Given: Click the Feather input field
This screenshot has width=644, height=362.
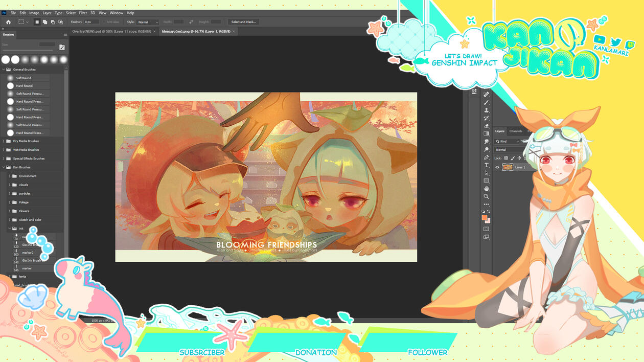Looking at the screenshot, I should click(x=91, y=22).
